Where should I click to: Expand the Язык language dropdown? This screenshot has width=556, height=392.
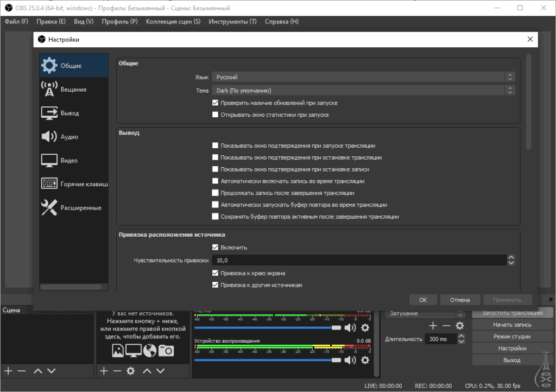pyautogui.click(x=363, y=77)
